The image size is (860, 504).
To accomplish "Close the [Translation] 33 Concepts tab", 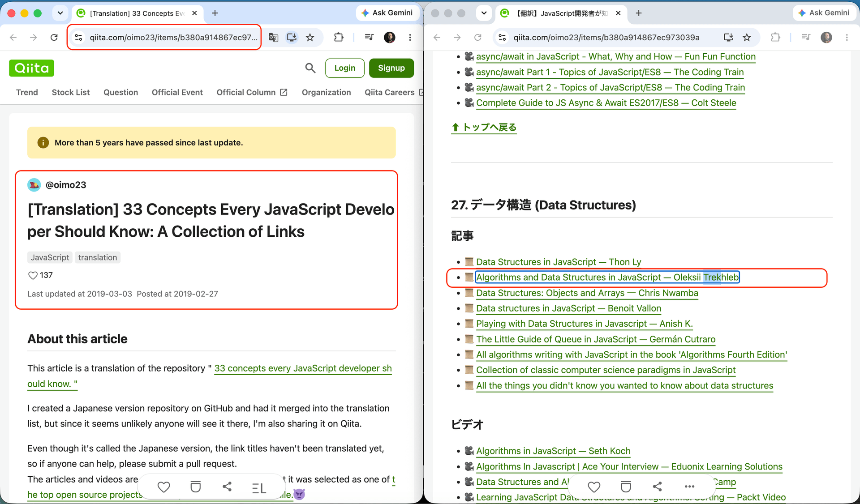I will [194, 13].
